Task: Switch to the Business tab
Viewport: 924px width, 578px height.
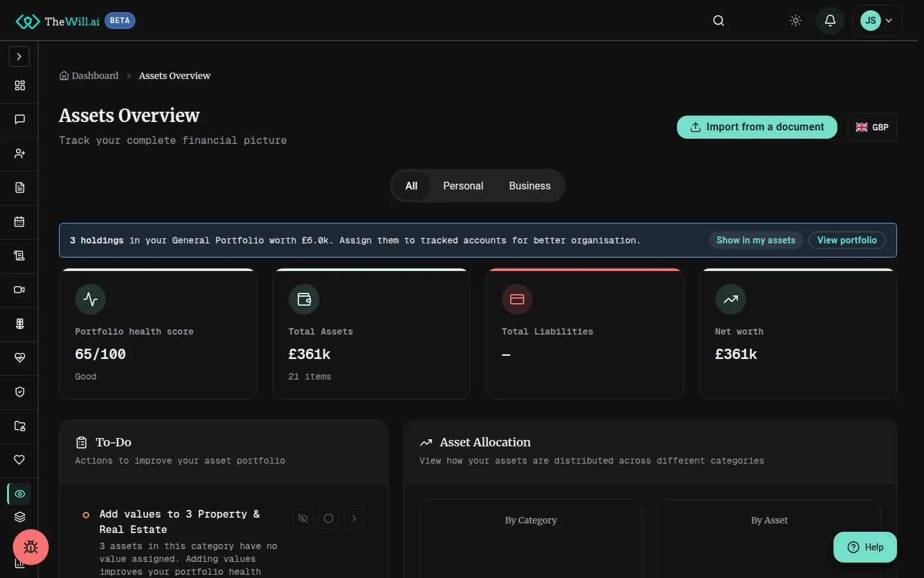Action: point(530,186)
